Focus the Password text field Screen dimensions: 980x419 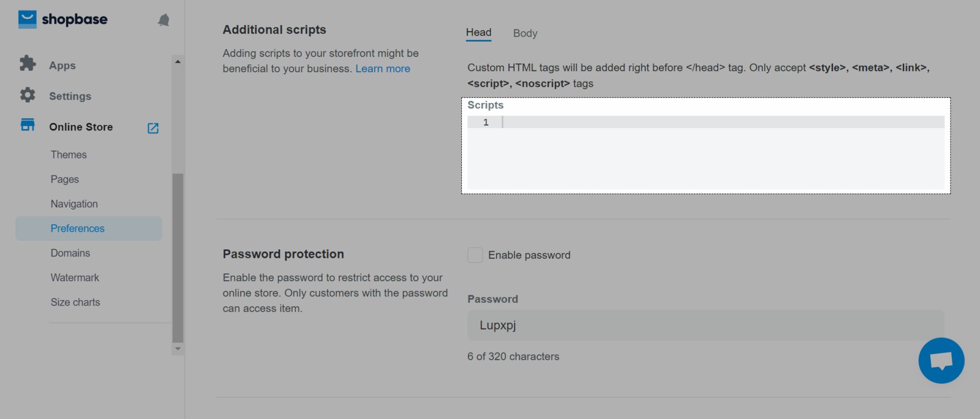(706, 325)
